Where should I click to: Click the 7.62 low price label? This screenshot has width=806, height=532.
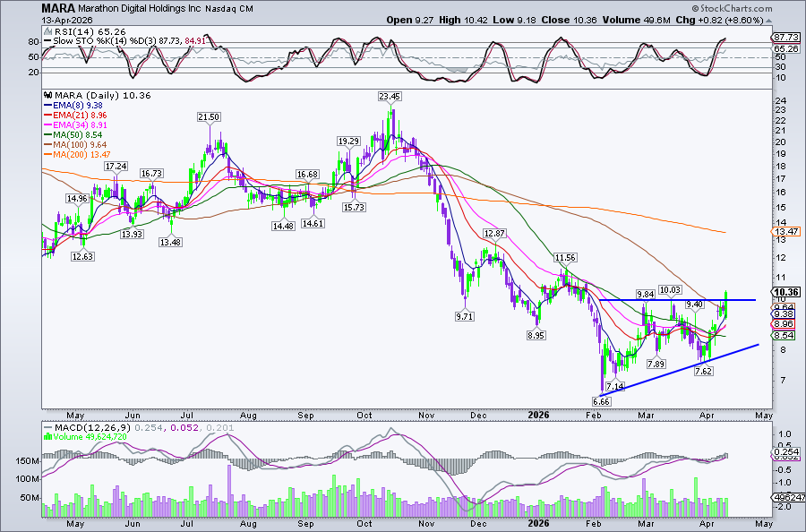pyautogui.click(x=704, y=371)
